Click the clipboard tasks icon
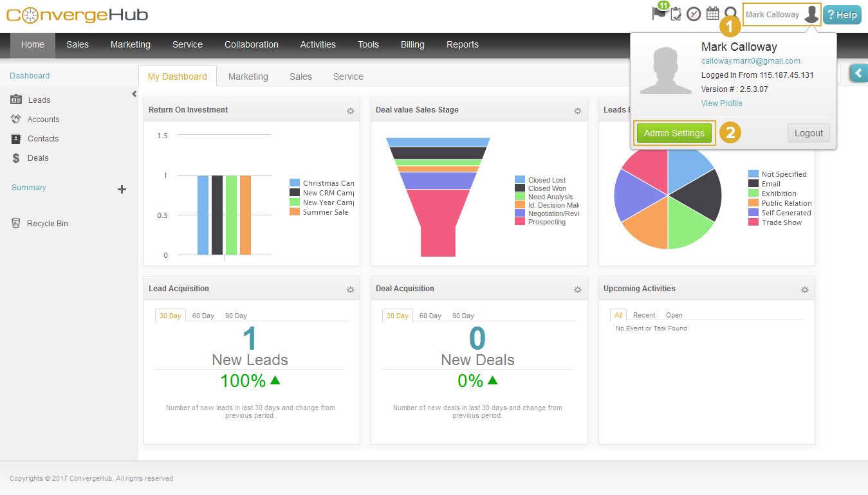This screenshot has height=495, width=868. 676,14
